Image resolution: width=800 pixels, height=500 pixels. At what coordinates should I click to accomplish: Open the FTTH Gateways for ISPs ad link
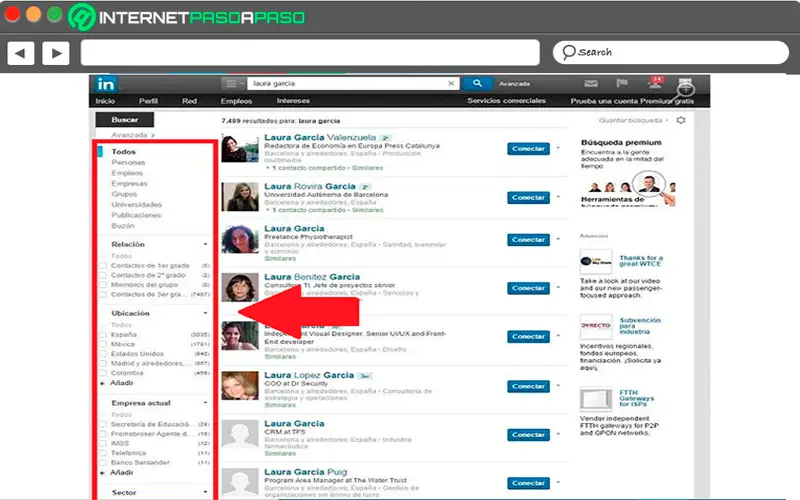point(636,398)
